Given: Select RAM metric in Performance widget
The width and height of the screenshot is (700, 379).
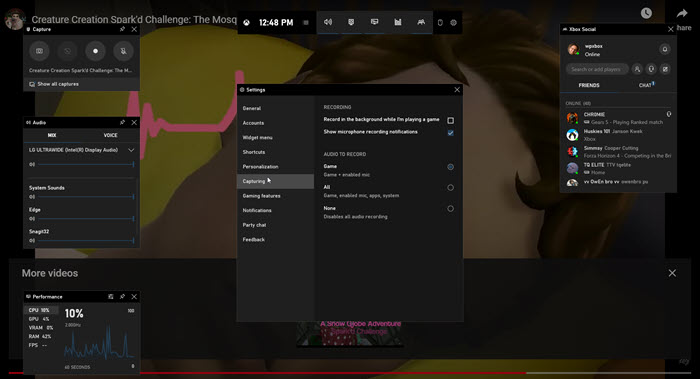Looking at the screenshot, I should tap(41, 336).
